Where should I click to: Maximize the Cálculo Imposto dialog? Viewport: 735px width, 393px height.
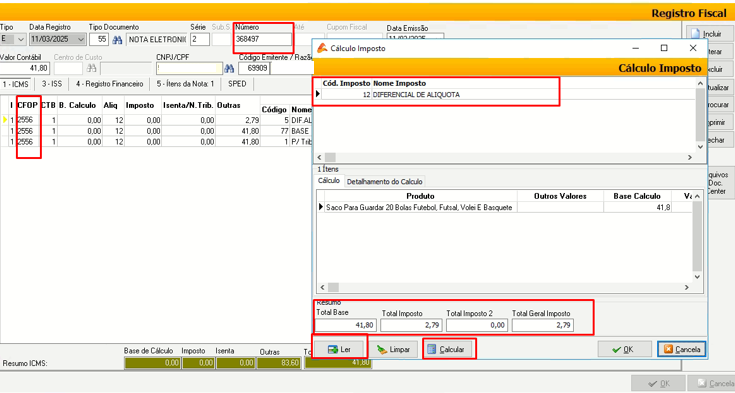click(x=664, y=48)
